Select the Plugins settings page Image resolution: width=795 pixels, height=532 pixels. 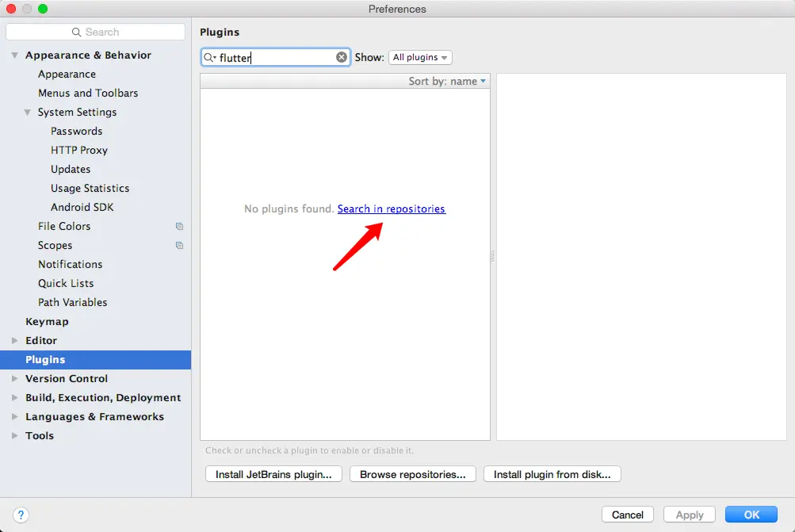[95, 360]
